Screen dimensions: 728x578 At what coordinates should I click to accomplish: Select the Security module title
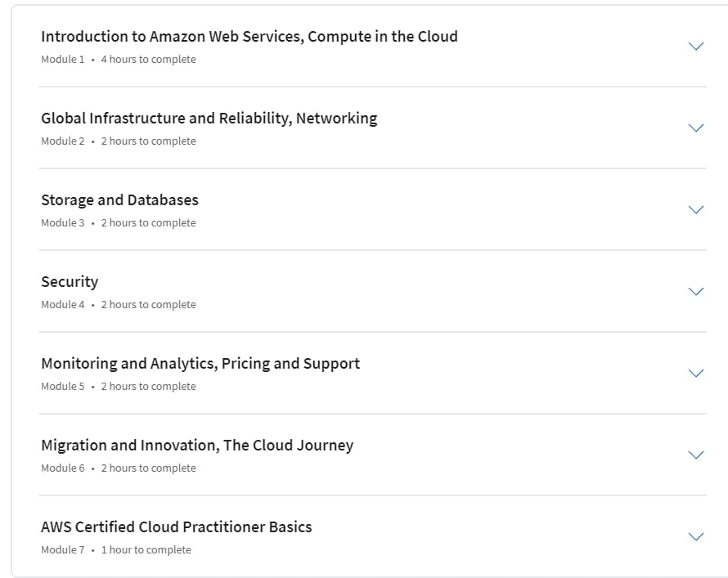click(x=70, y=281)
